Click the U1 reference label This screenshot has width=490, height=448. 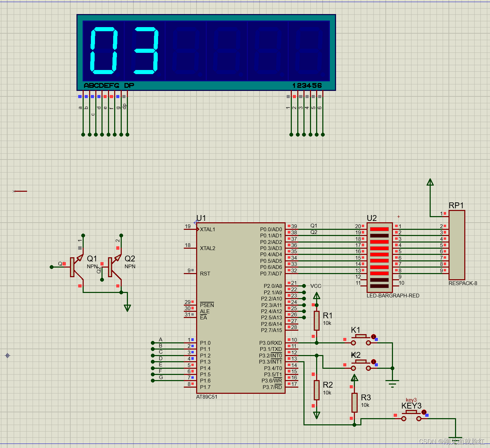coord(201,218)
